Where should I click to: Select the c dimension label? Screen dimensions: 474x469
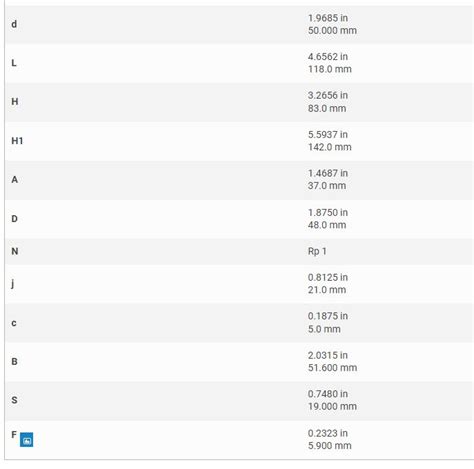point(14,323)
